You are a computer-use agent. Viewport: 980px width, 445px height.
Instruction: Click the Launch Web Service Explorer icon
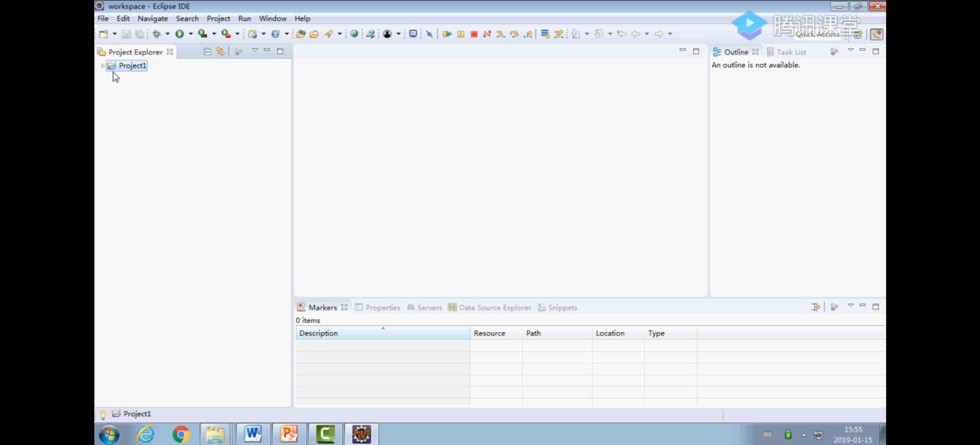(370, 34)
